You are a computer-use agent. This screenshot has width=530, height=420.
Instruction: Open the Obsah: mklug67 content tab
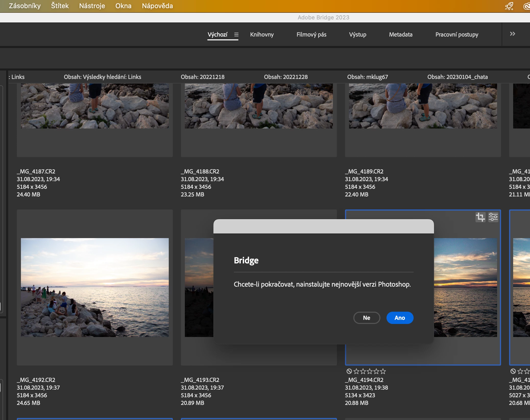[367, 77]
